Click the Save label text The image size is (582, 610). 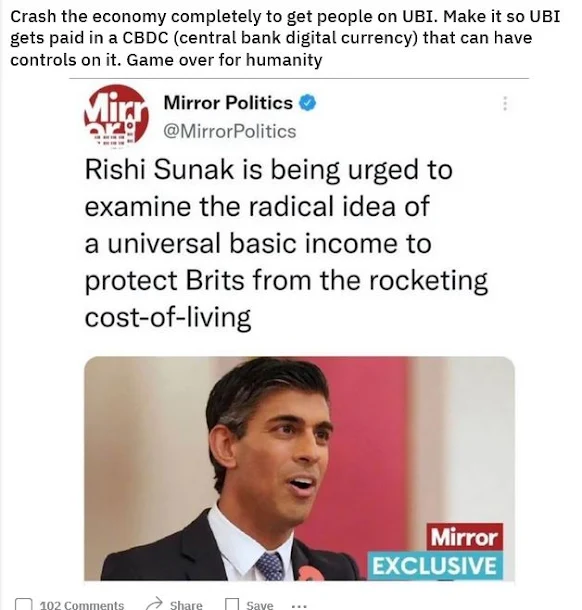pos(259,605)
